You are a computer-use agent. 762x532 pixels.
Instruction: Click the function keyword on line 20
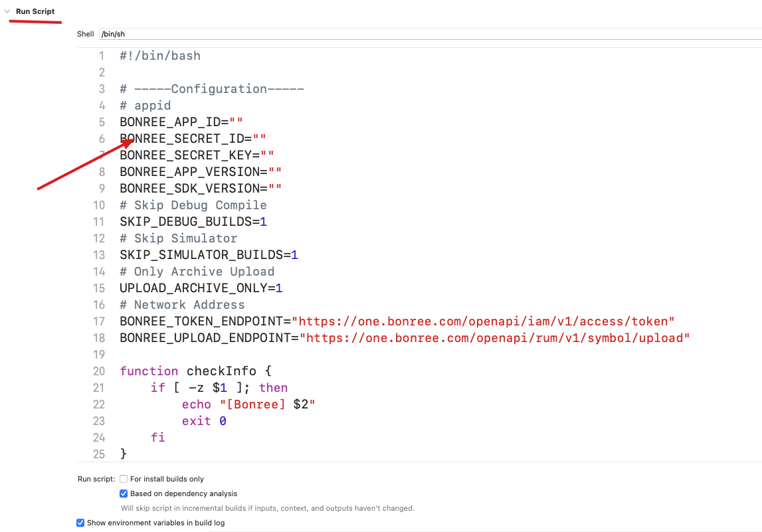149,371
